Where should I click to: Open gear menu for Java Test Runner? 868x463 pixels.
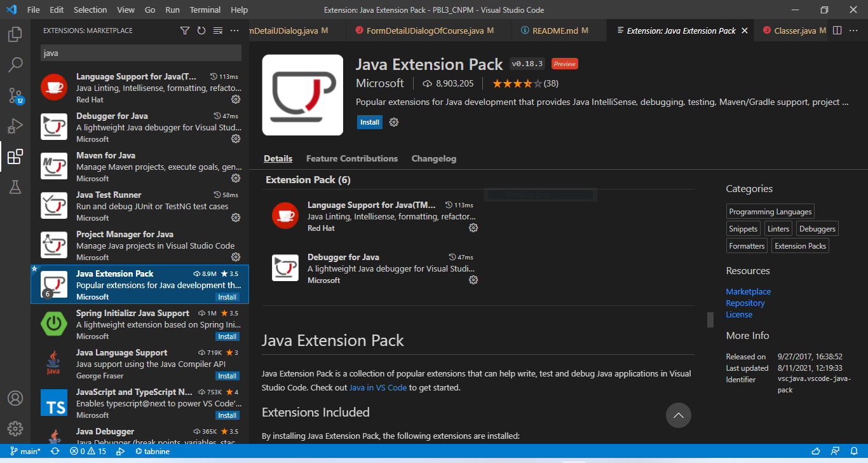[236, 218]
